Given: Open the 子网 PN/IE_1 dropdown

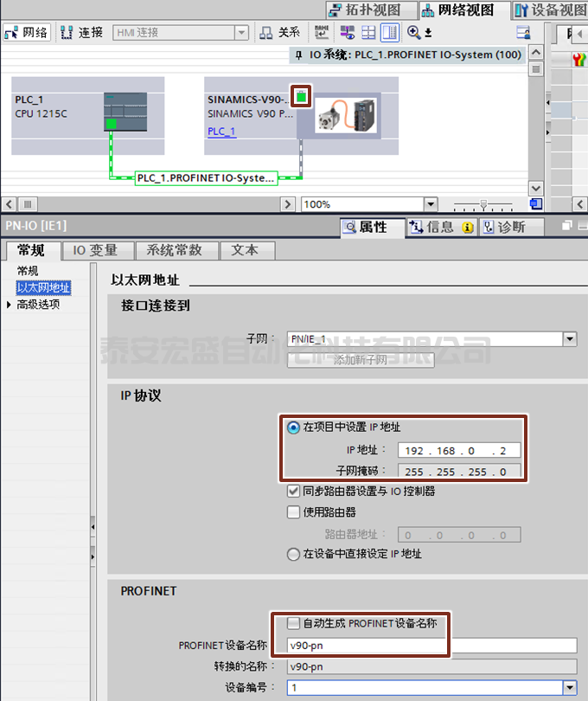Looking at the screenshot, I should 569,339.
